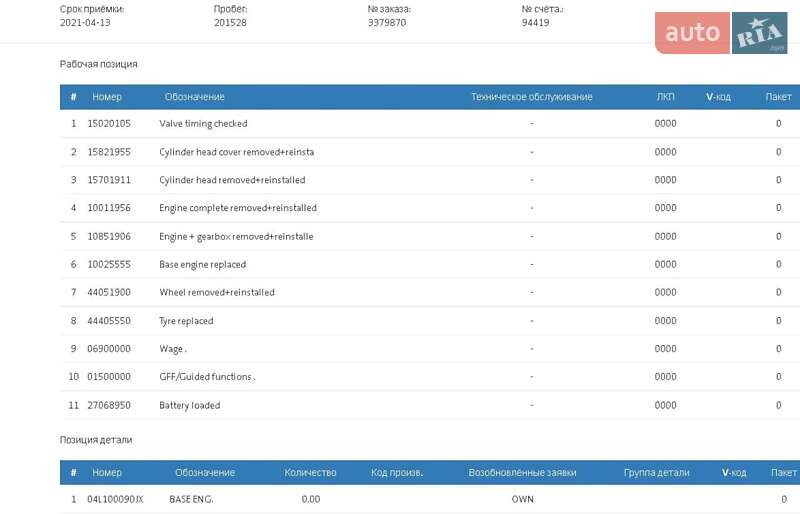Click the 'Base engine replaced' entry
800x514 pixels.
pyautogui.click(x=202, y=265)
